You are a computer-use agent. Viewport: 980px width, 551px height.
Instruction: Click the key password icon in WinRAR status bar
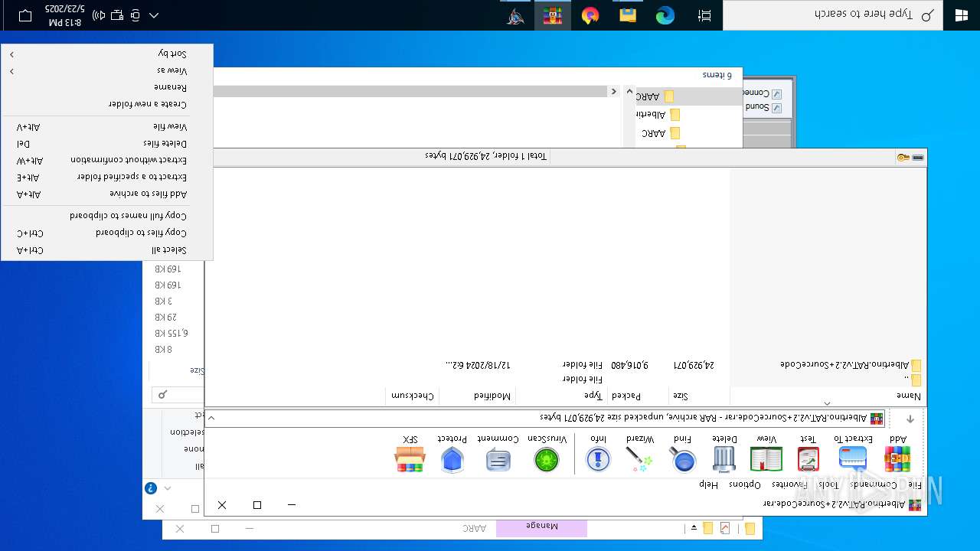tap(903, 158)
